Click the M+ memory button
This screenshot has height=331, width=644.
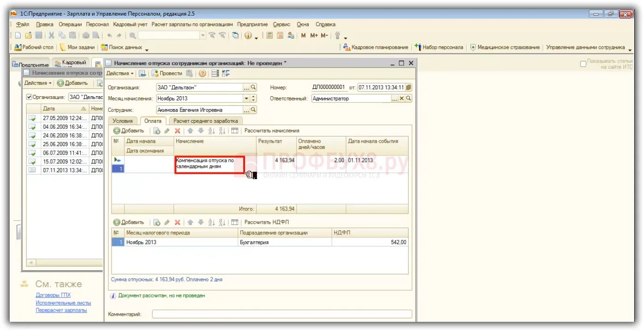[314, 35]
